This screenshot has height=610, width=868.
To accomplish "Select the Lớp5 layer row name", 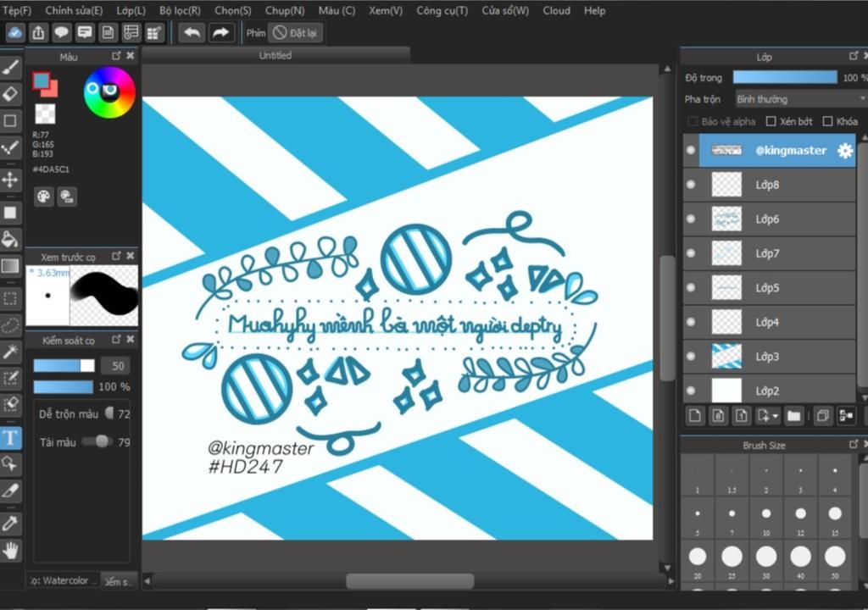I will (768, 288).
